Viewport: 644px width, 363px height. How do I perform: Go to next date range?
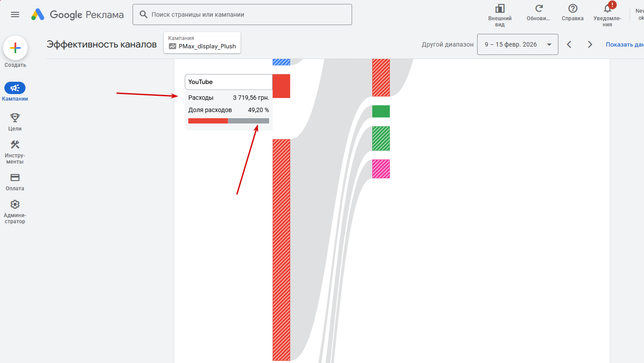(x=590, y=44)
